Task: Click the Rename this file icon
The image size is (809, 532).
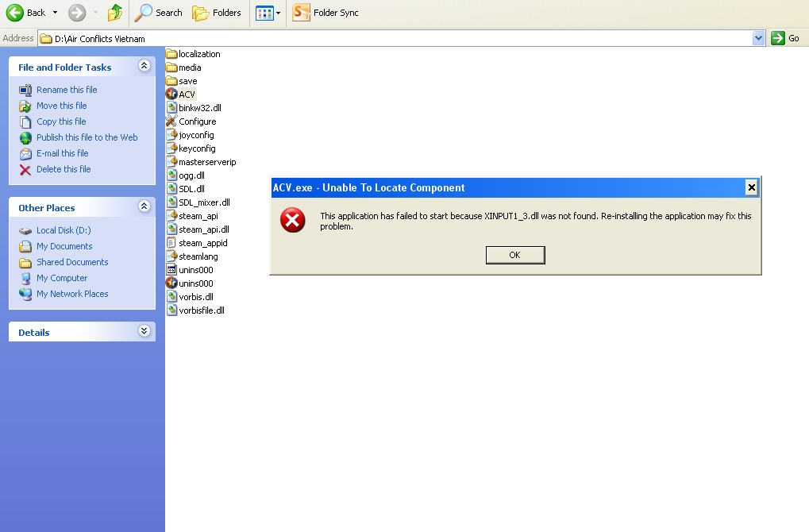Action: coord(25,91)
